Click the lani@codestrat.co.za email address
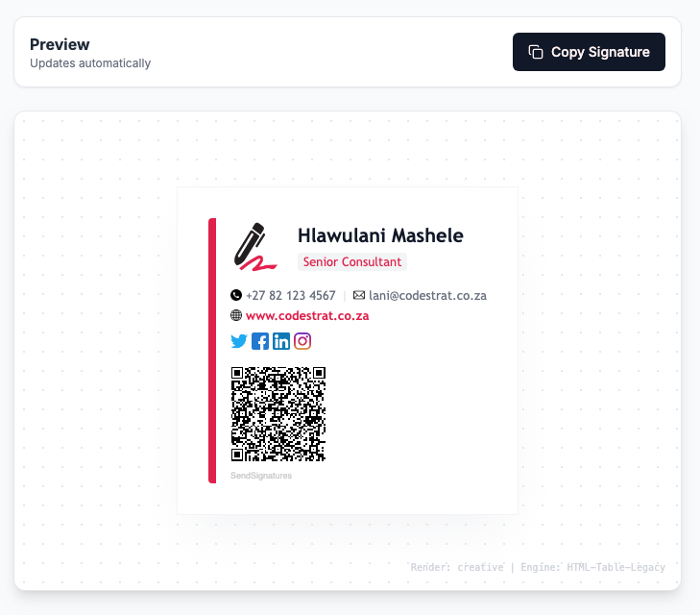This screenshot has width=700, height=615. 427,295
